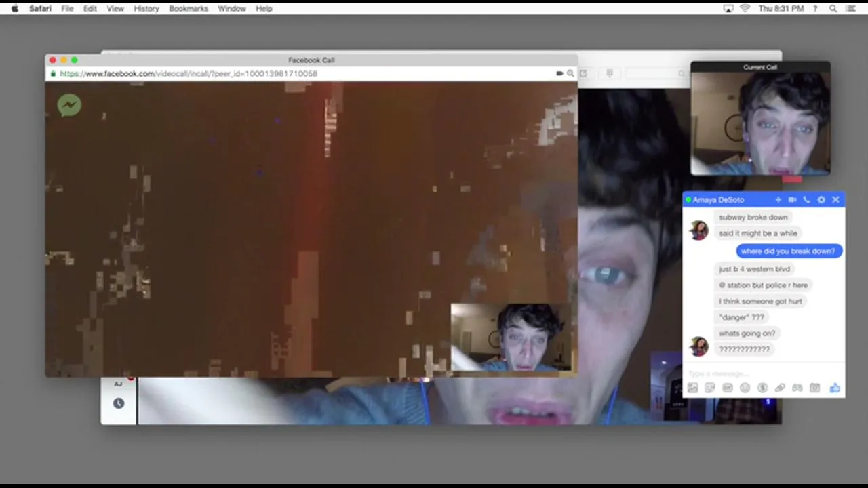The width and height of the screenshot is (868, 488).
Task: Open the emoji picker in chat
Action: [x=745, y=388]
